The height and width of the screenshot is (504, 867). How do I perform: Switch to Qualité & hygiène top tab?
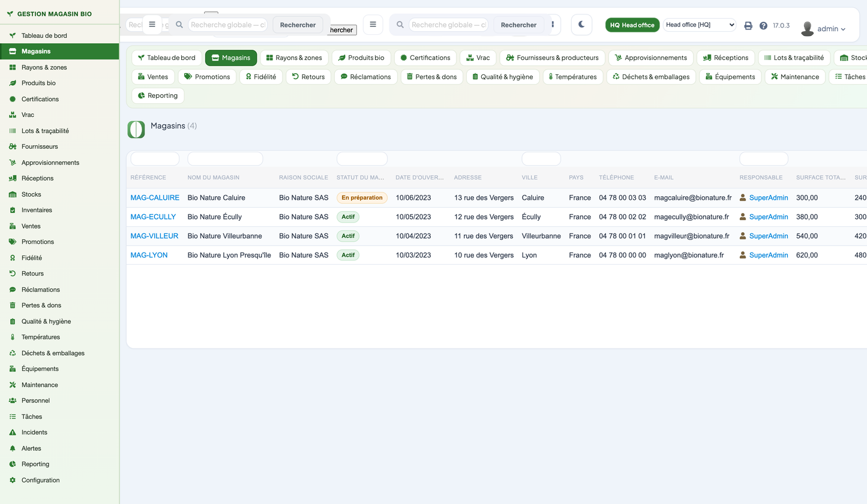[502, 77]
